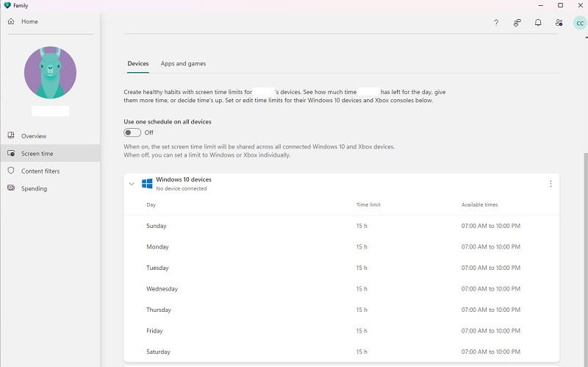
Task: Select the Saturday schedule row
Action: point(341,352)
